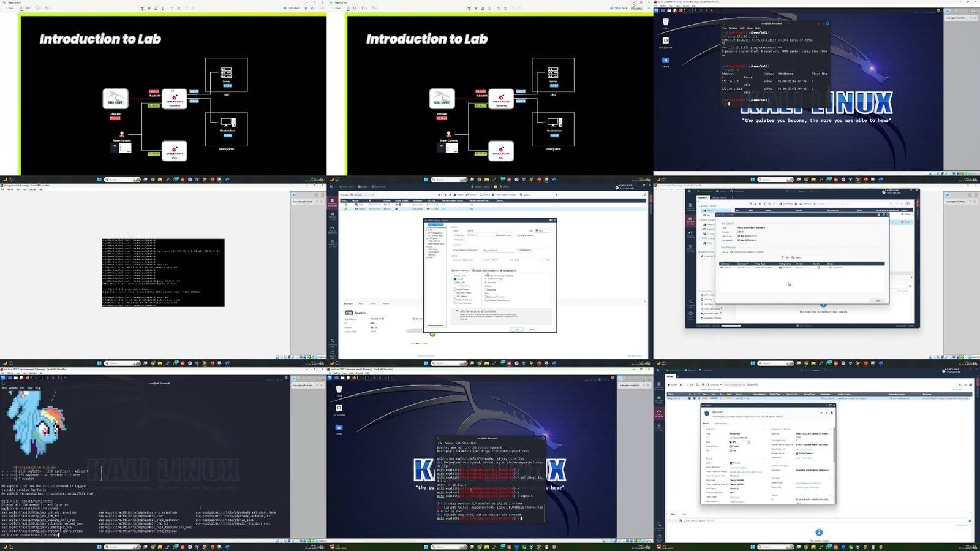This screenshot has width=980, height=551.
Task: Click Kali menu icon in ping terminal frame
Action: click(x=656, y=10)
